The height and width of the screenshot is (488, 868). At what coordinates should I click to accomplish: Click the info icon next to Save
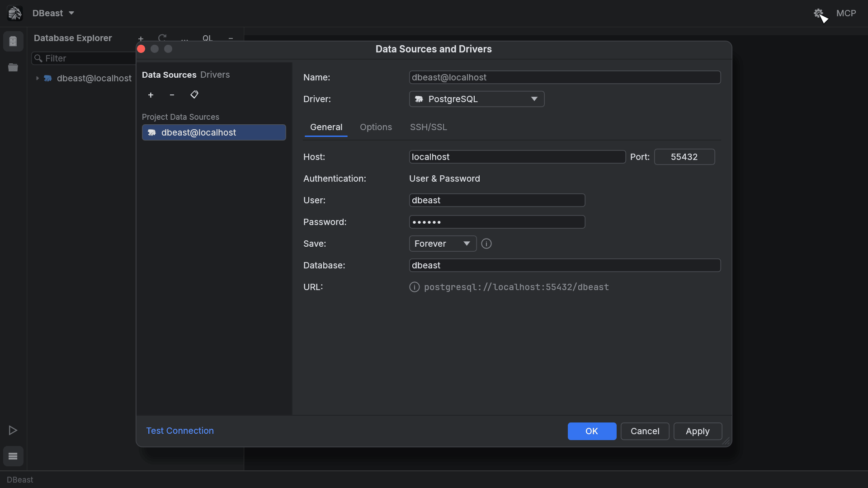[x=486, y=244]
